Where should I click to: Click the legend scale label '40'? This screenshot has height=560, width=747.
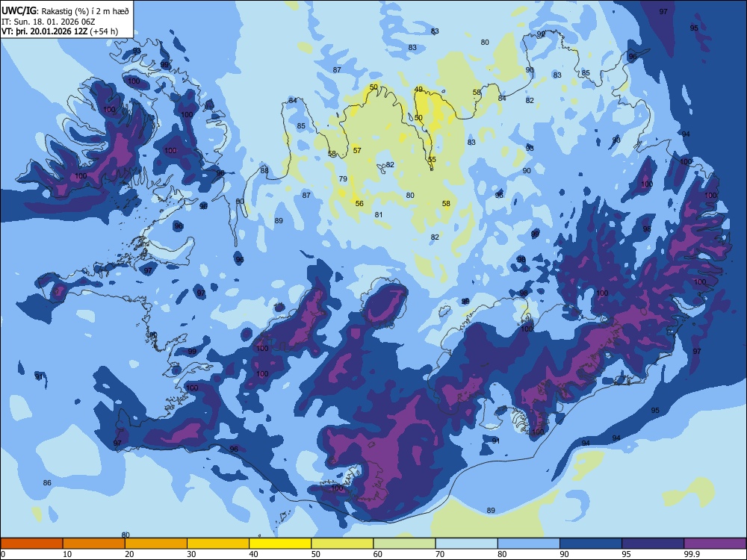pos(253,554)
